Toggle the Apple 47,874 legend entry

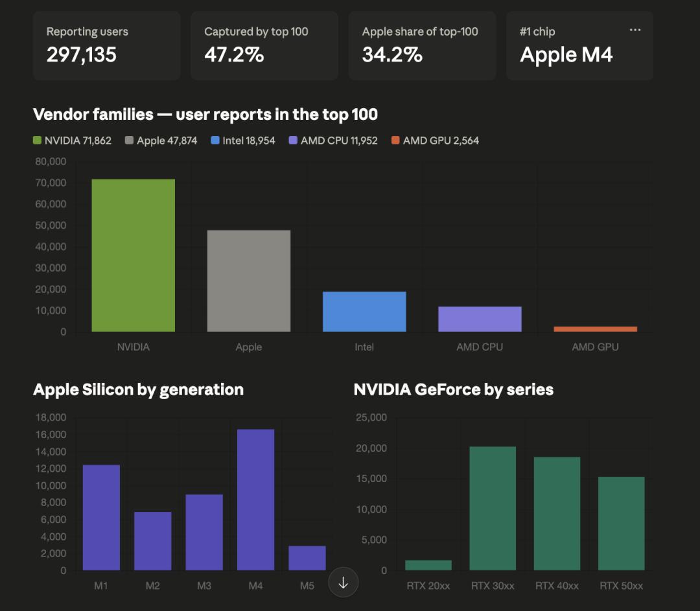tap(161, 141)
